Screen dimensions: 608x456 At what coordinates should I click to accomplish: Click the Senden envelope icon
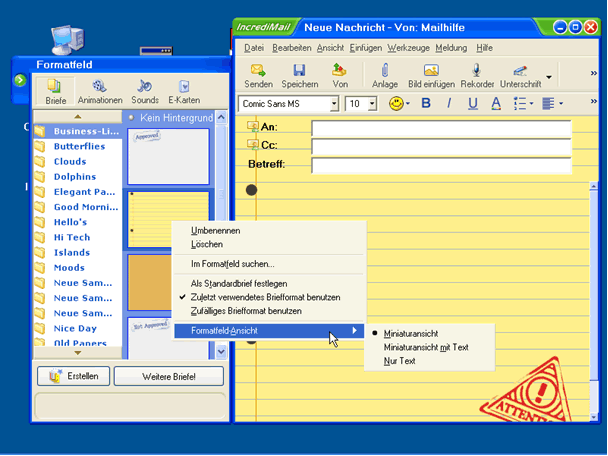(x=258, y=70)
